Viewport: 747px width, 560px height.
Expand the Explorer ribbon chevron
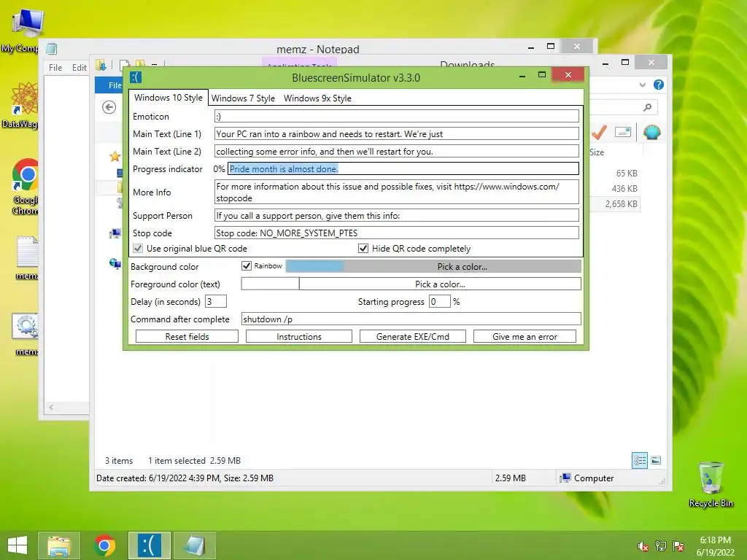(x=643, y=85)
